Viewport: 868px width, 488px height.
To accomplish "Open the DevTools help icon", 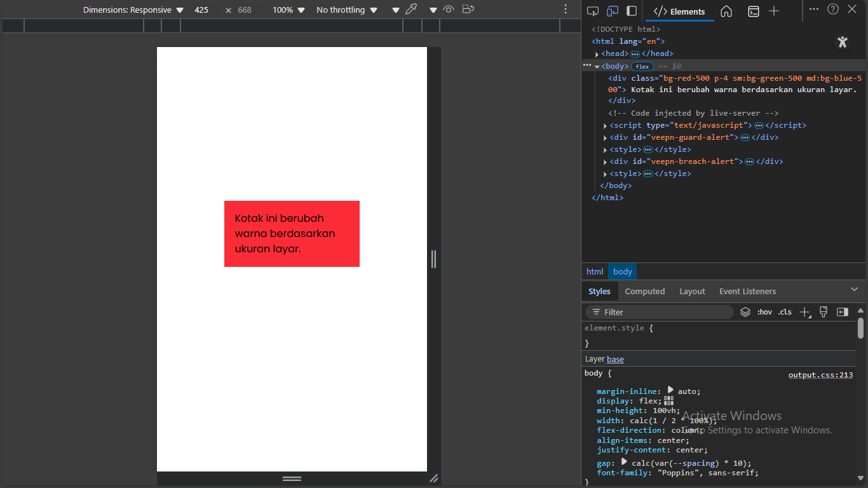I will pyautogui.click(x=833, y=9).
